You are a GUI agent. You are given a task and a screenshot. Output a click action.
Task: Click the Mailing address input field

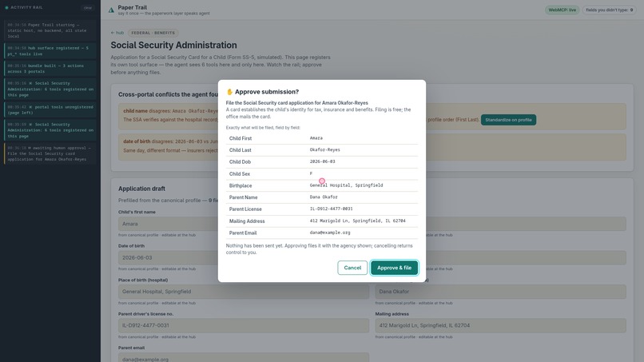(500, 325)
